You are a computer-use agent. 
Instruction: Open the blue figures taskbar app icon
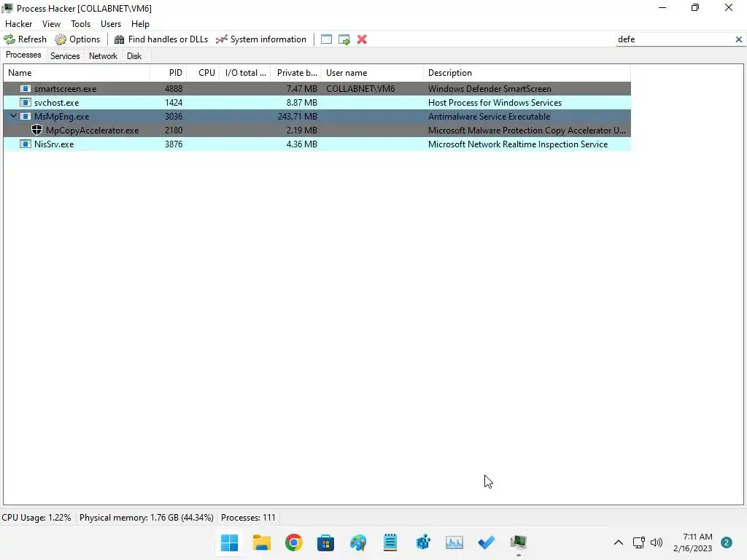tap(422, 542)
